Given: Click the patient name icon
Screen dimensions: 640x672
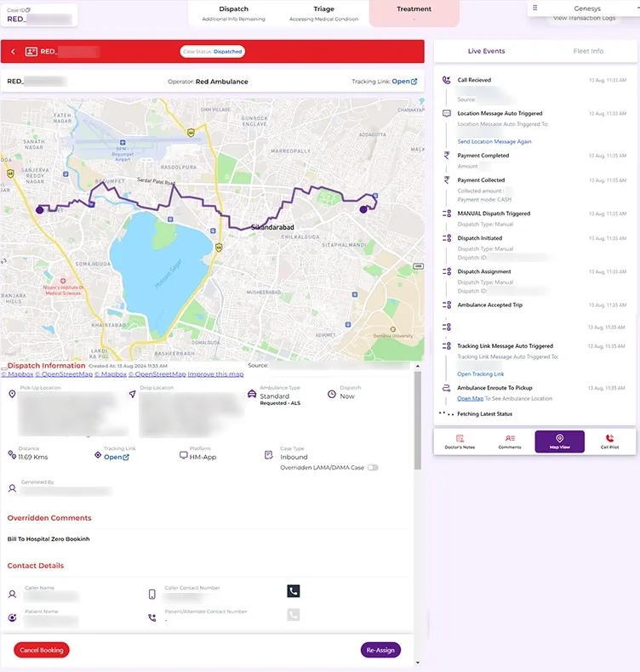Looking at the screenshot, I should [12, 618].
